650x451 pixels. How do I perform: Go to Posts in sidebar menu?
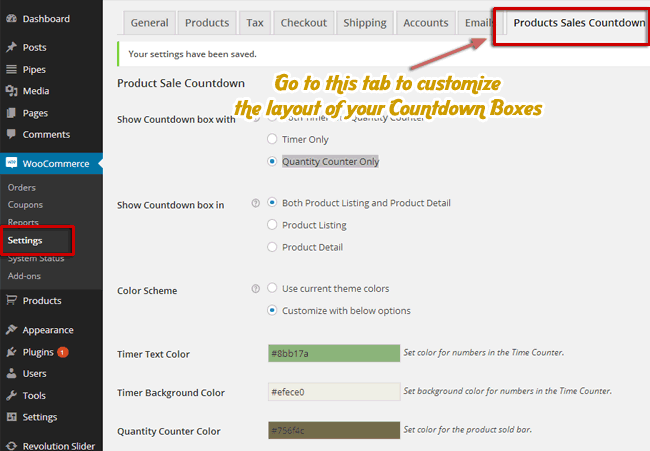(34, 48)
